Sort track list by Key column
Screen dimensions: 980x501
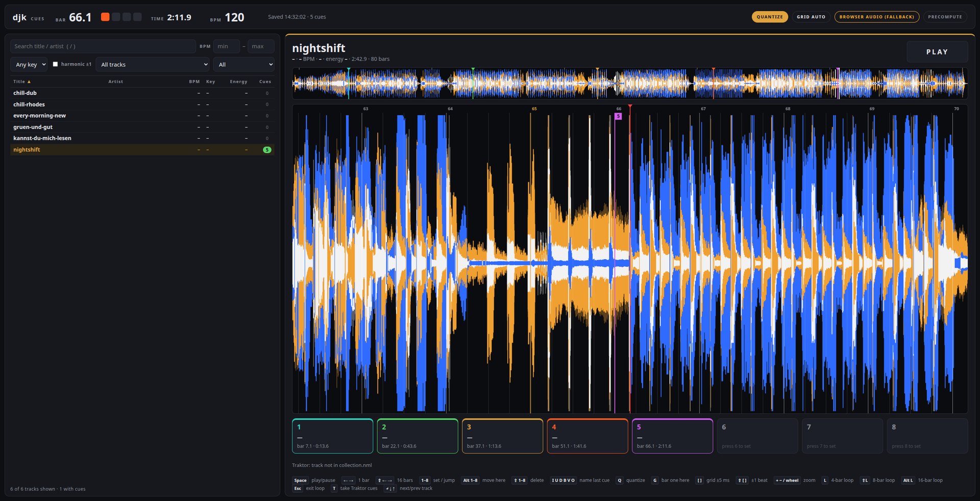(211, 82)
